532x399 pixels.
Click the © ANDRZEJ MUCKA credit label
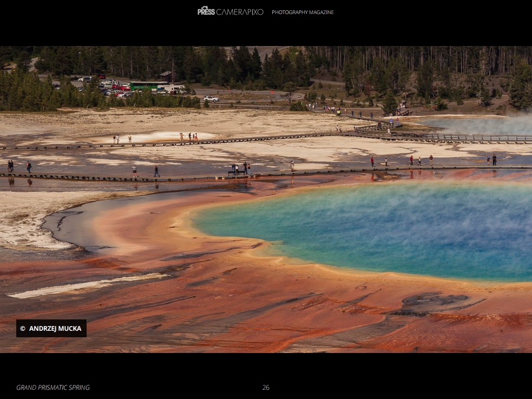pos(51,328)
